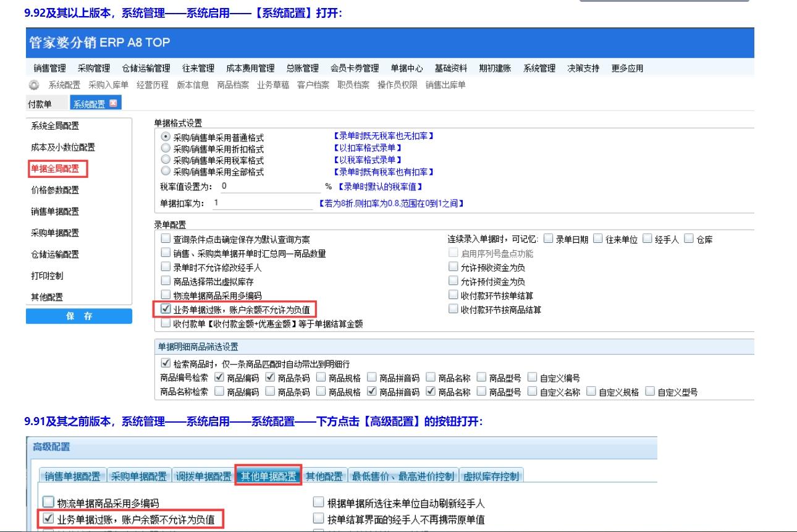Image resolution: width=797 pixels, height=532 pixels.
Task: Open the 单据中心 menu
Action: pos(407,69)
